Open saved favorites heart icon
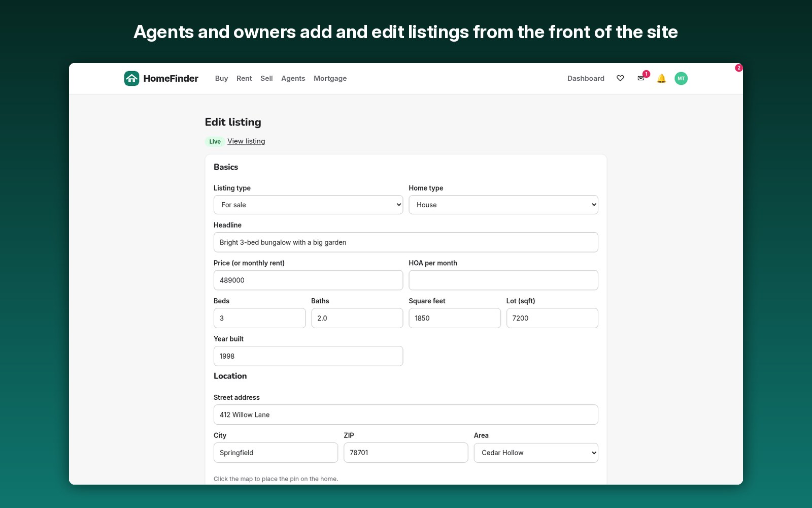This screenshot has height=508, width=812. (x=620, y=78)
